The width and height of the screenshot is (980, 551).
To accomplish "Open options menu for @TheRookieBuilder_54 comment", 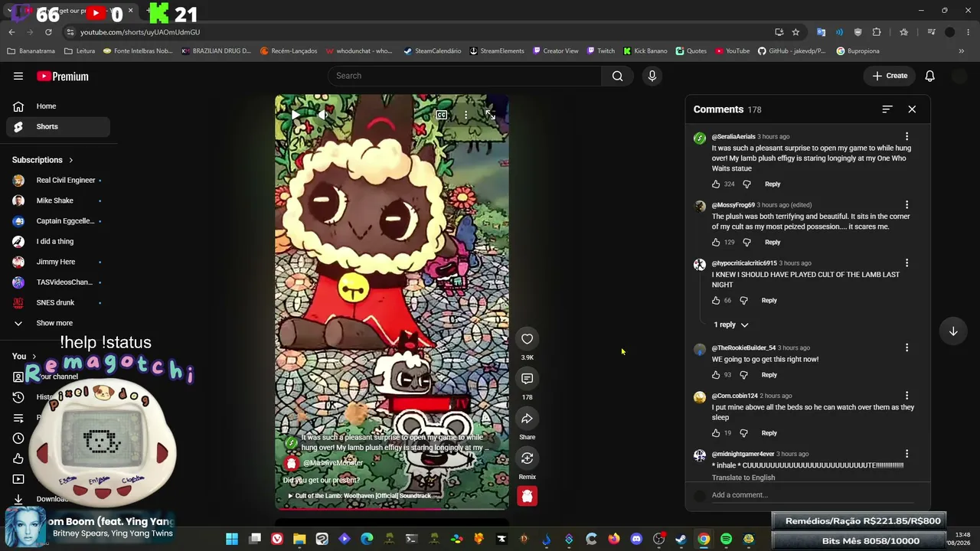I will [906, 348].
